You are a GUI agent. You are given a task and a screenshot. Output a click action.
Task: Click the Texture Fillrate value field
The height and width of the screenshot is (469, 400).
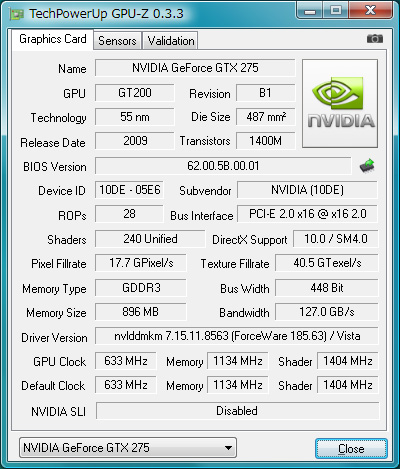(x=327, y=263)
